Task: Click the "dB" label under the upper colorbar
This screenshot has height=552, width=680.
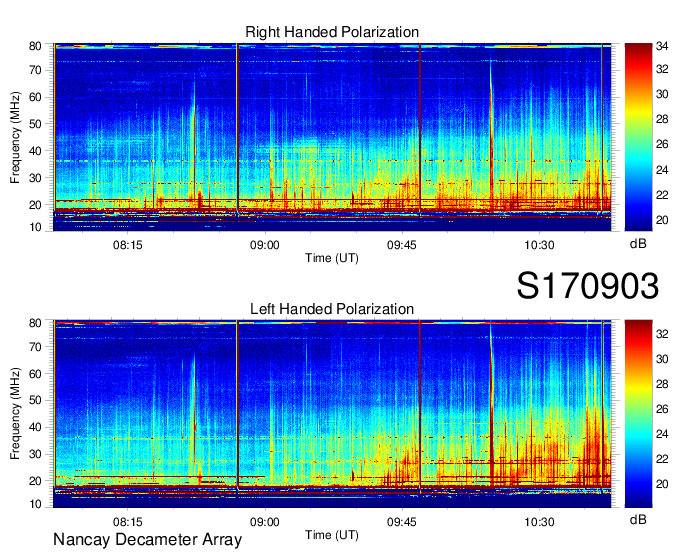Action: [638, 244]
